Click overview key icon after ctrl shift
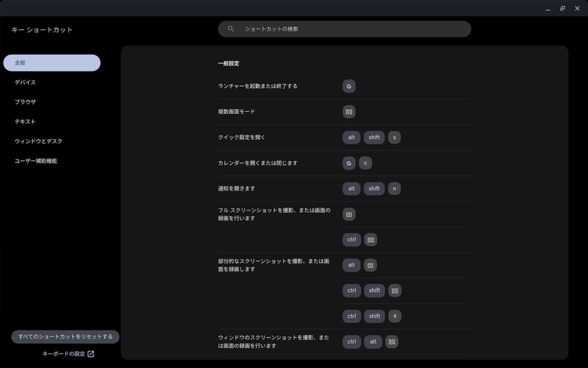 click(395, 291)
